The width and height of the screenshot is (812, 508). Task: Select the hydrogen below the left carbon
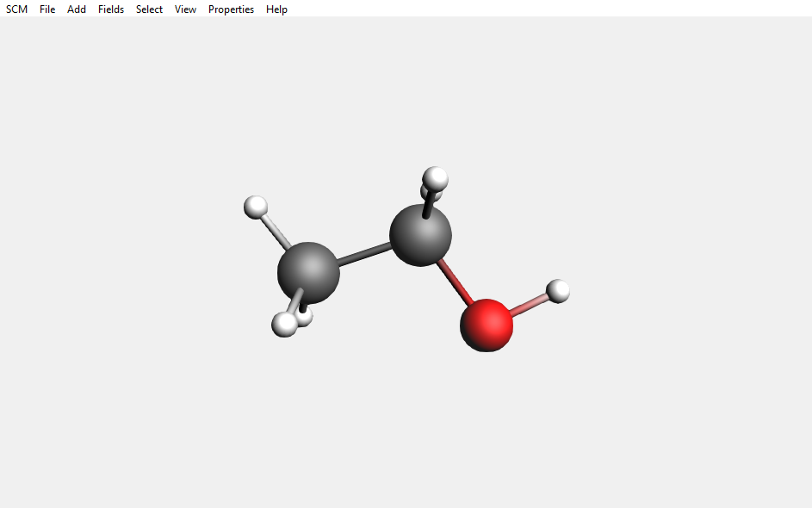[303, 317]
